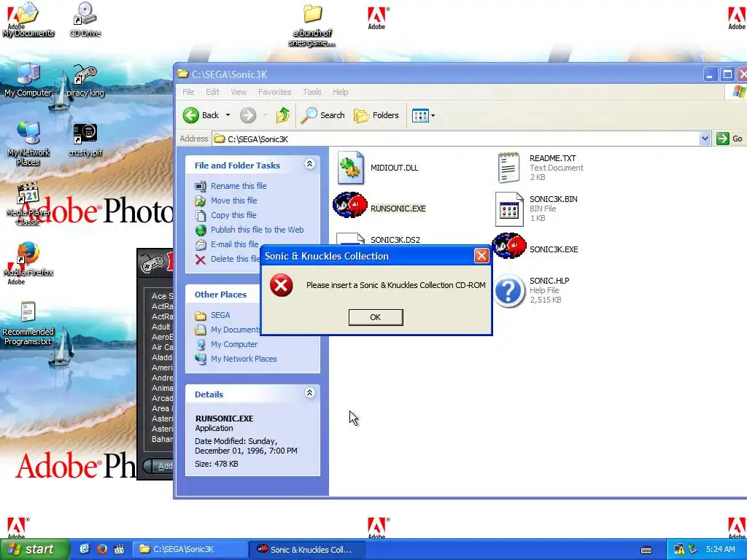This screenshot has height=560, width=747.
Task: Select Mozilla Firefox desktop shortcut
Action: 28,259
